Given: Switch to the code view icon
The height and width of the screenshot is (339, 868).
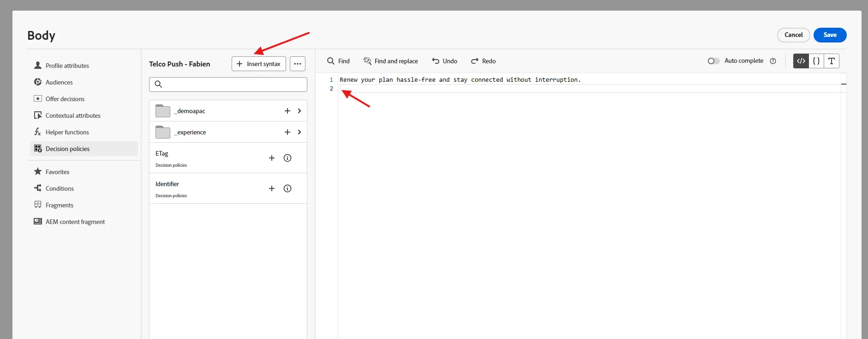Looking at the screenshot, I should point(801,61).
